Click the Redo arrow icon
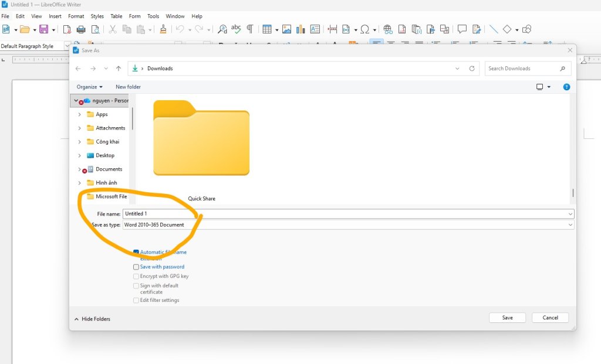 point(199,29)
